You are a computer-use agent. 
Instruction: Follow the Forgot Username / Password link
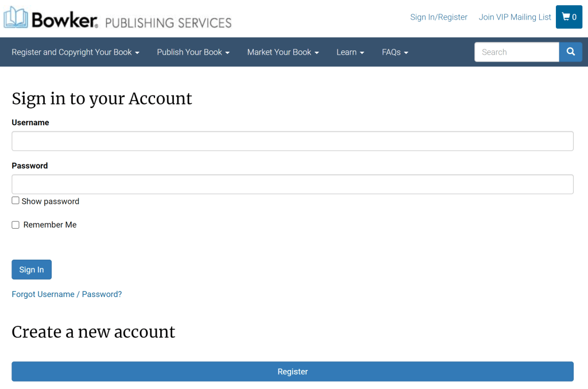click(x=67, y=294)
